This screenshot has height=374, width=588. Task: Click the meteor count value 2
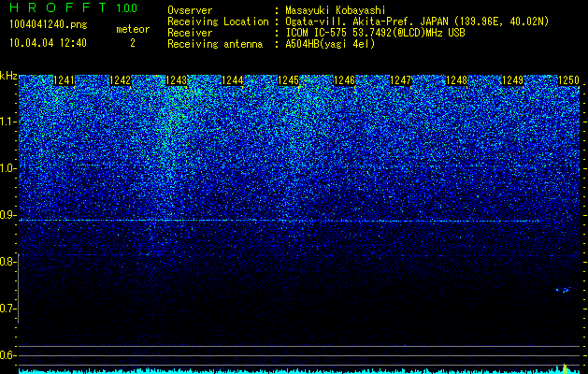133,43
